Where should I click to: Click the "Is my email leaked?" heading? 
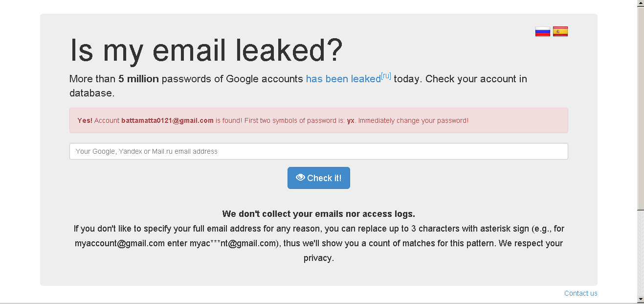click(206, 50)
